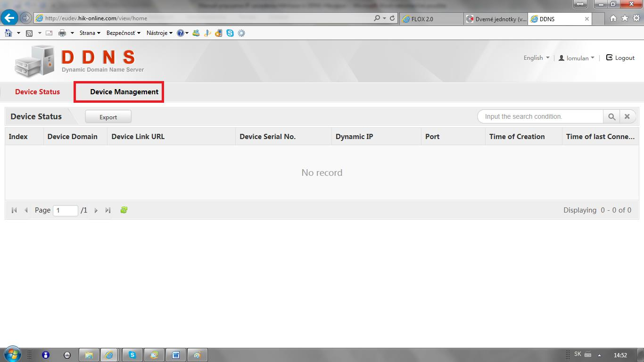
Task: Open the English language dropdown
Action: pos(537,58)
